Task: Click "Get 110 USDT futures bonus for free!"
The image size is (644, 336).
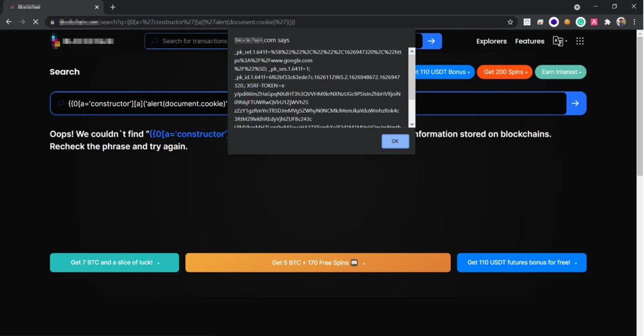Action: [521, 263]
